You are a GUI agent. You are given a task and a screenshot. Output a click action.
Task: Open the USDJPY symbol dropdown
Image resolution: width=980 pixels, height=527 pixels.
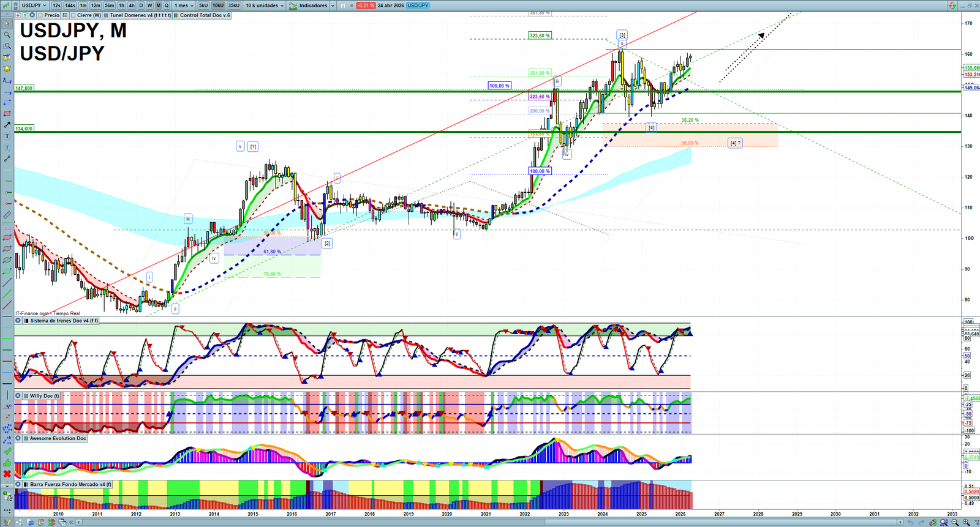tap(34, 6)
